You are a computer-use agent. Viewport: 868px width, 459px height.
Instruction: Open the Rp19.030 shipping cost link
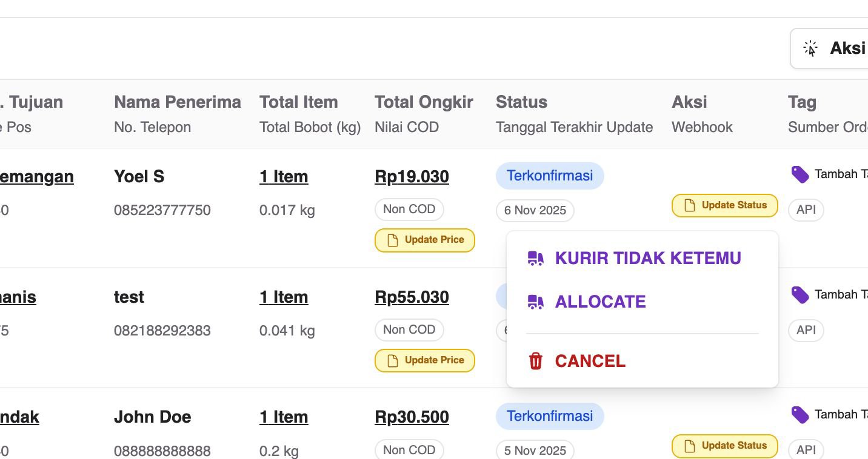click(x=412, y=177)
